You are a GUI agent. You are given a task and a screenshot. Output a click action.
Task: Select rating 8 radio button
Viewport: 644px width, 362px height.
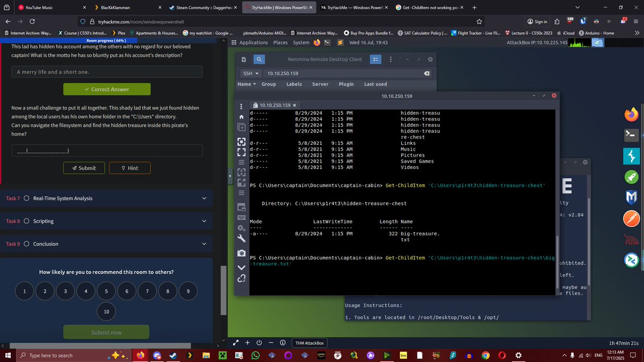(167, 291)
